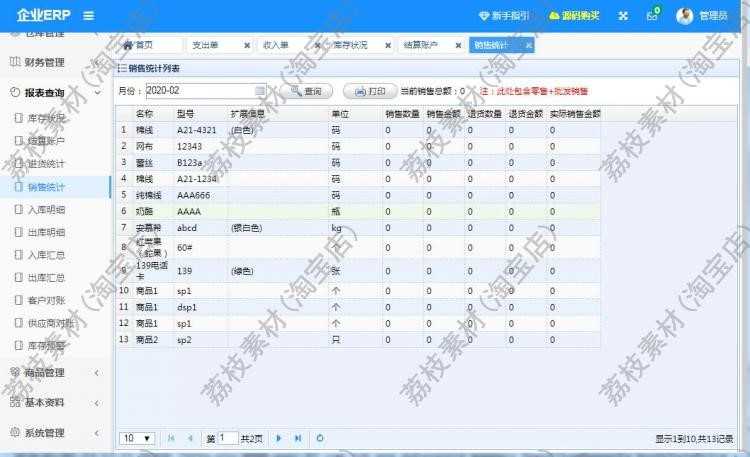750x457 pixels.
Task: Click the 打印 print button
Action: coord(370,91)
